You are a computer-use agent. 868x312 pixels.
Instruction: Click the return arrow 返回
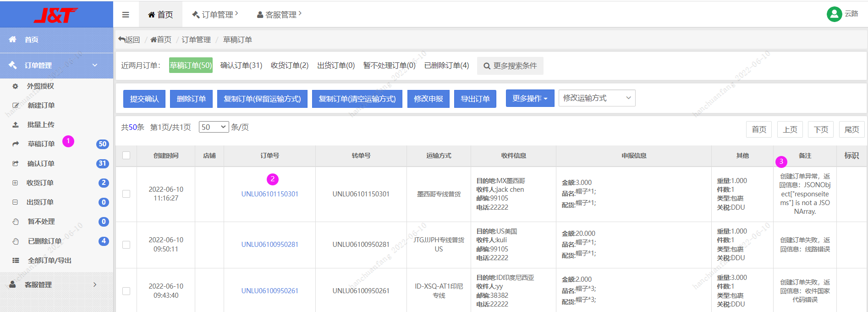click(129, 40)
